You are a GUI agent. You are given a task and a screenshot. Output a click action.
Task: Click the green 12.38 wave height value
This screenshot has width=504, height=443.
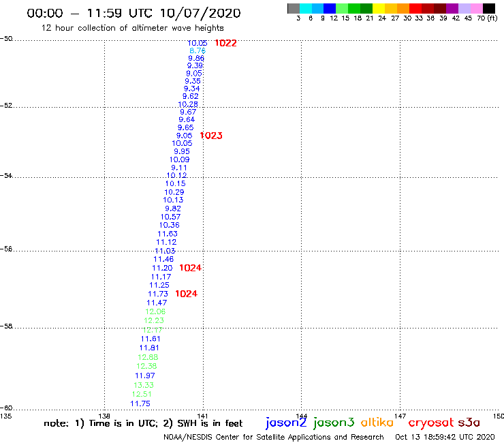146,366
